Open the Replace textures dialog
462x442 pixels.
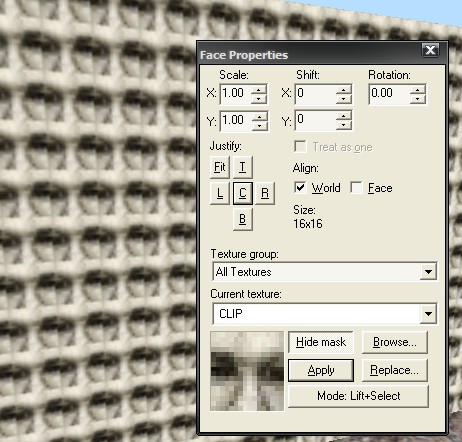pos(395,370)
